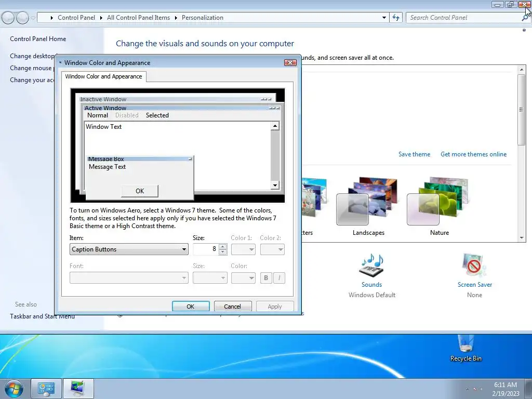Click the help icon below search box
532x399 pixels.
pos(524,30)
